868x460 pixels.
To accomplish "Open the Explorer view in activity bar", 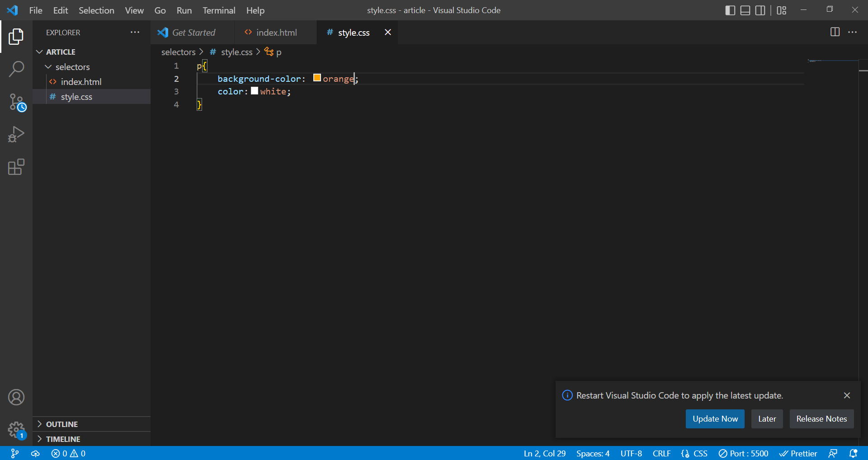I will 16,37.
